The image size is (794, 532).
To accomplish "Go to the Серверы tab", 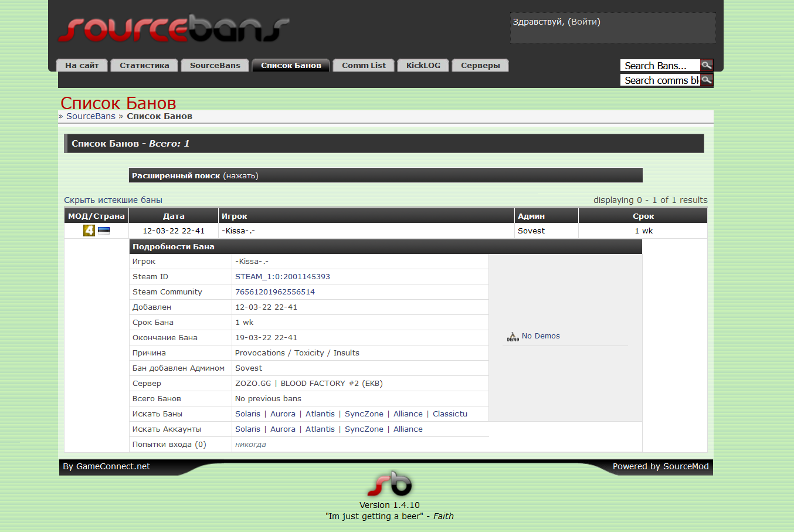I will point(480,66).
